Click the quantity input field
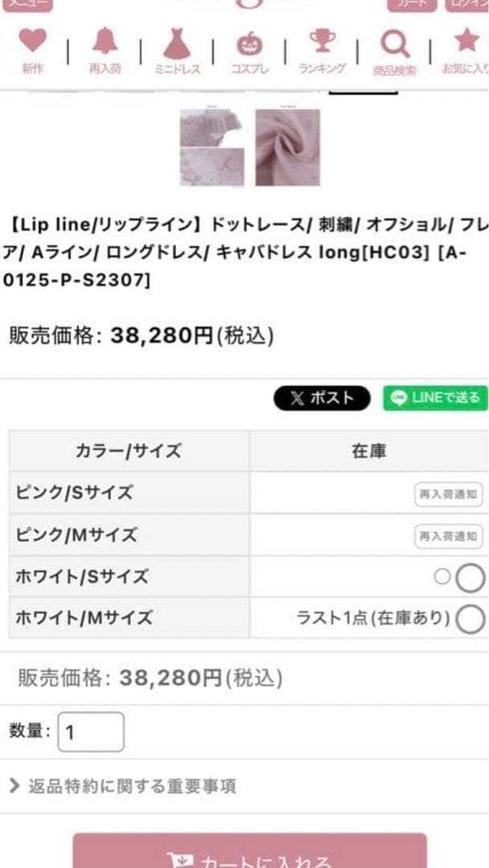The image size is (489, 868). pos(91,732)
